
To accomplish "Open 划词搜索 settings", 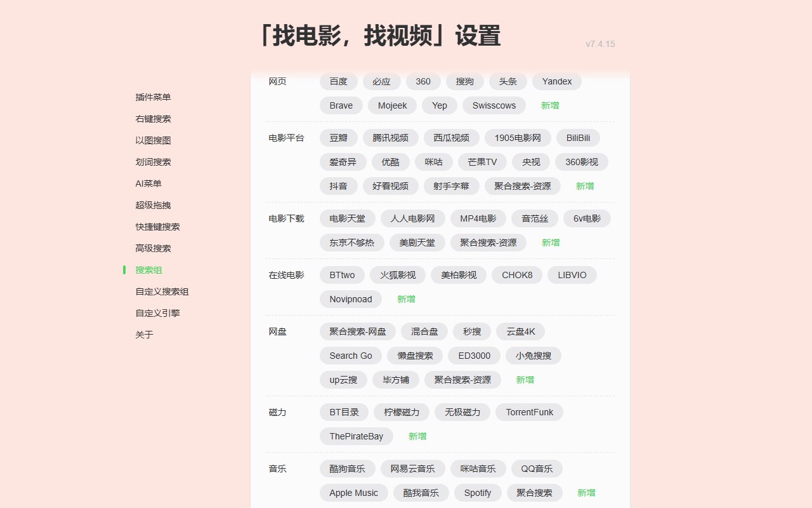I will click(x=153, y=162).
